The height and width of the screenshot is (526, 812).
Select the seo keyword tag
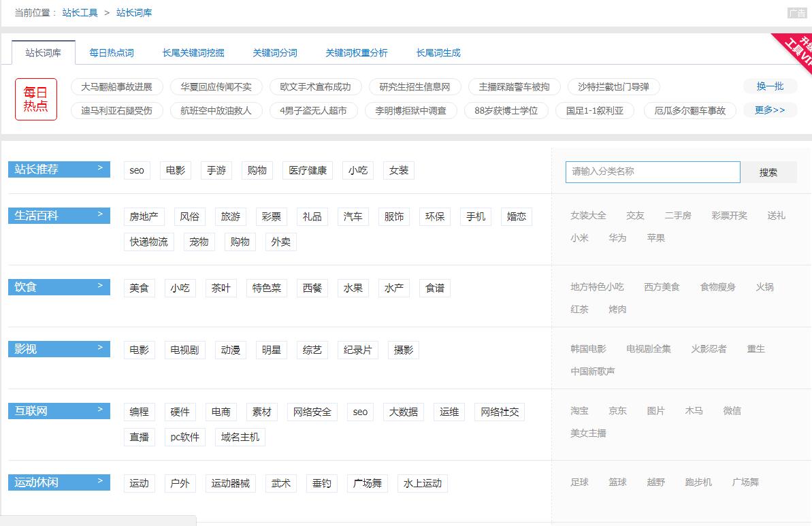pyautogui.click(x=136, y=170)
